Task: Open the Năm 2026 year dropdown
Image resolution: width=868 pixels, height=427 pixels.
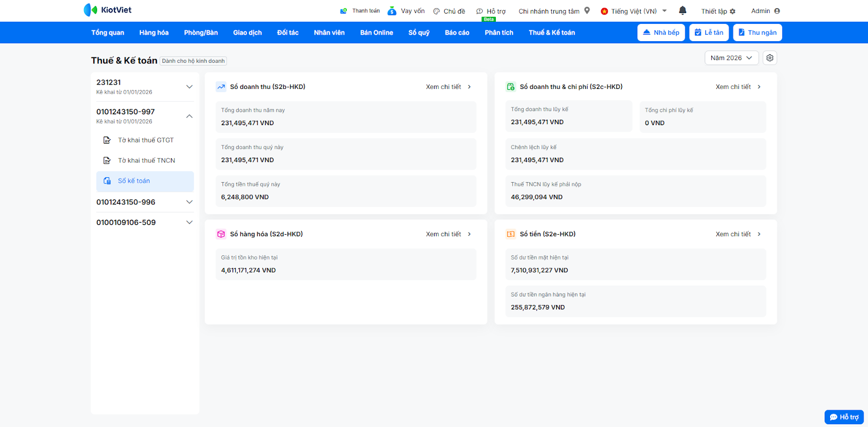Action: click(731, 58)
